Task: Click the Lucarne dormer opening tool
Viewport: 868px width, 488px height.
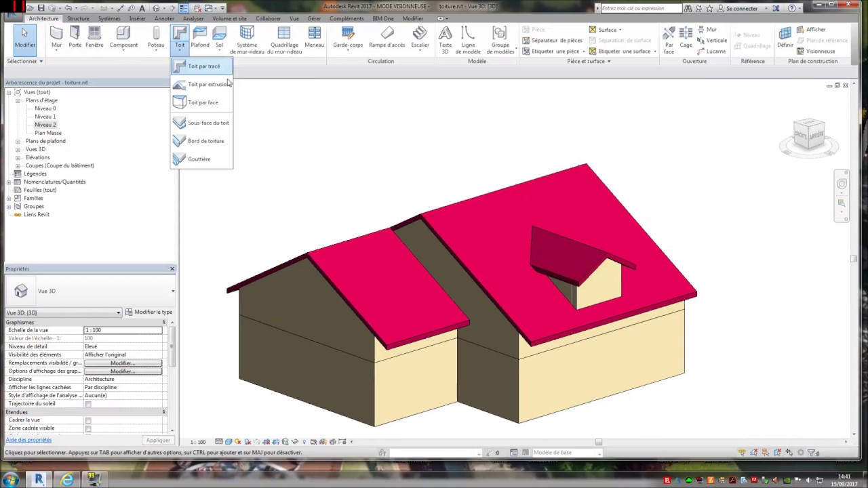Action: click(x=711, y=52)
